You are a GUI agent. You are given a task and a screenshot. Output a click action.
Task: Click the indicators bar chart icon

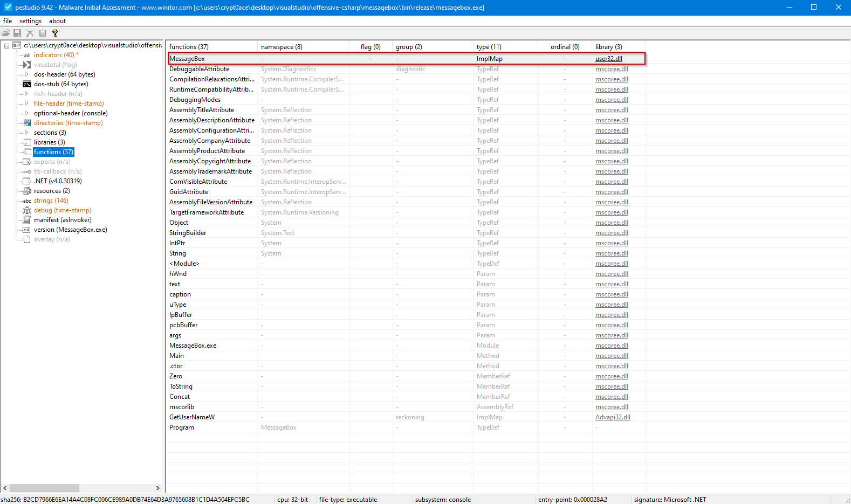(x=27, y=55)
